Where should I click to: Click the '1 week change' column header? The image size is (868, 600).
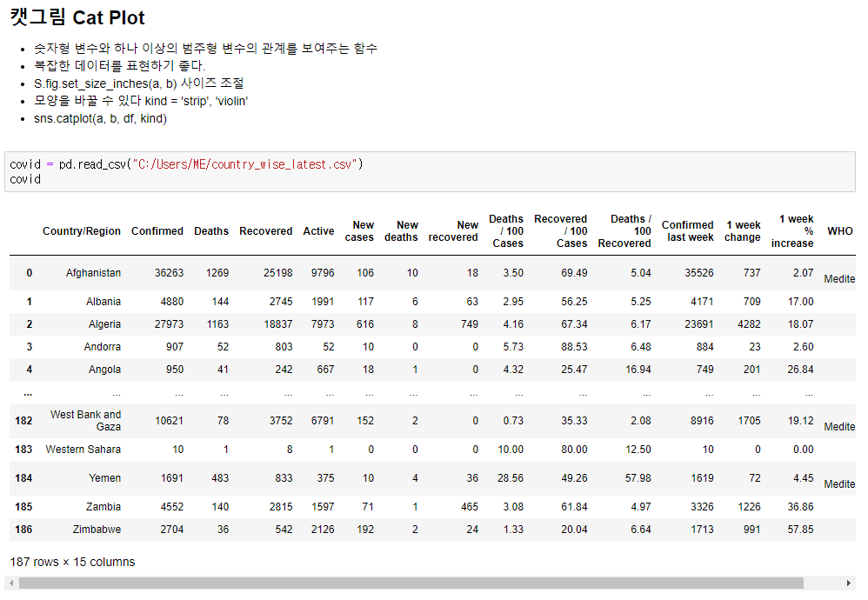pyautogui.click(x=743, y=230)
